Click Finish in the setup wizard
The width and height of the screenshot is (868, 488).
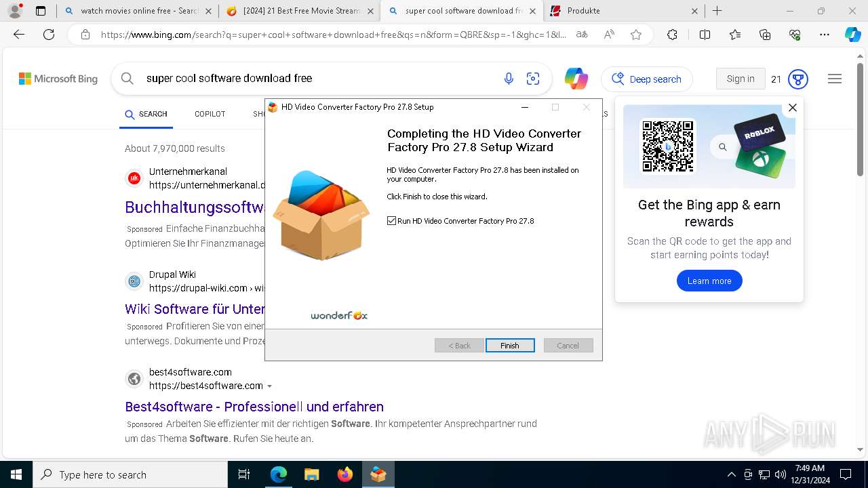pos(510,346)
